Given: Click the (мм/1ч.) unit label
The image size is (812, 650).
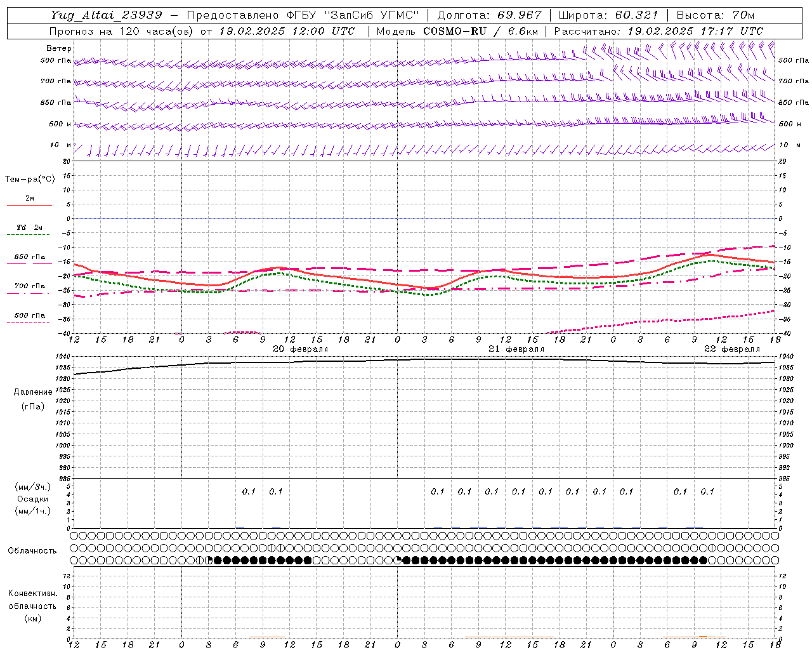Looking at the screenshot, I should click(33, 511).
